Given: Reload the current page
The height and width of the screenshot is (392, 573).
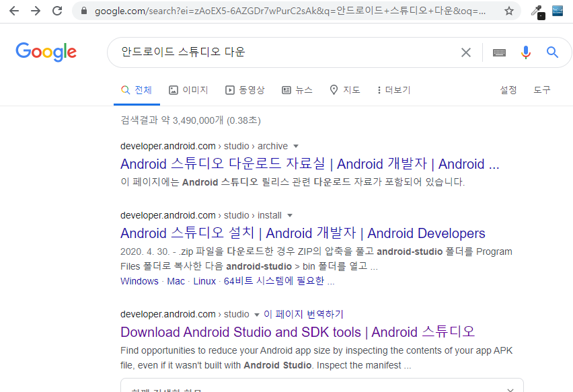Looking at the screenshot, I should [x=57, y=11].
